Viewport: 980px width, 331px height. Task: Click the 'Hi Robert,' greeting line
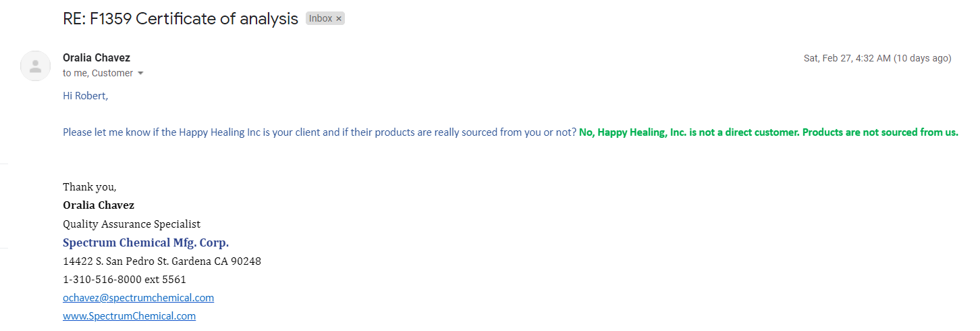[x=86, y=96]
